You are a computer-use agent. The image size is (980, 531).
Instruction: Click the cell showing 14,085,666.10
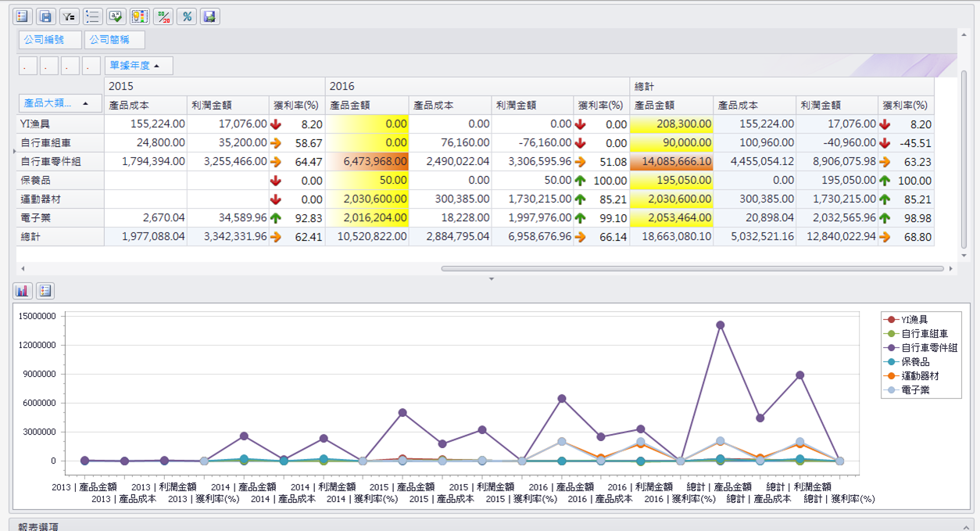672,161
